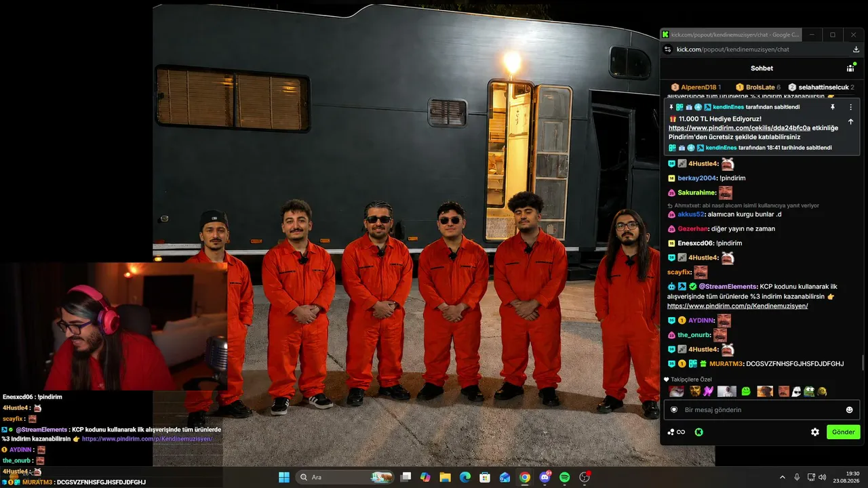Open Discord from the taskbar
The height and width of the screenshot is (488, 868).
click(545, 477)
